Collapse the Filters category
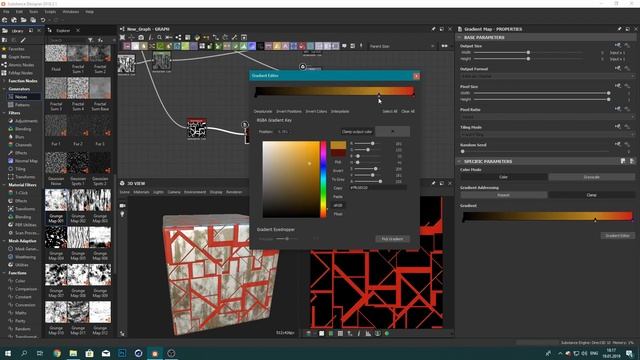 (4, 113)
